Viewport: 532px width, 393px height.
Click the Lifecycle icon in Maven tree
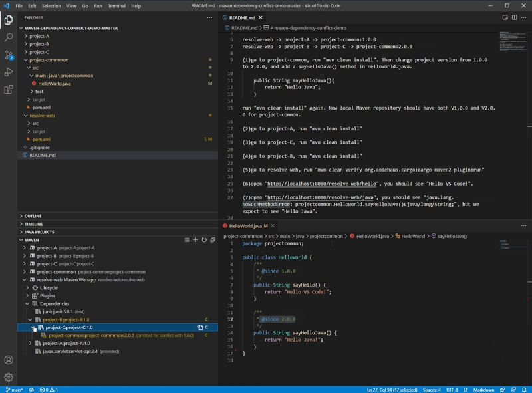pos(35,288)
